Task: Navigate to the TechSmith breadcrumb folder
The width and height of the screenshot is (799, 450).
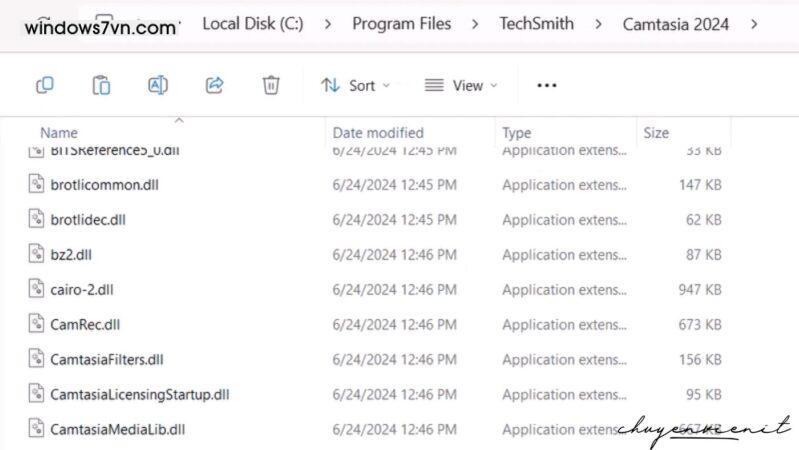Action: pos(536,23)
